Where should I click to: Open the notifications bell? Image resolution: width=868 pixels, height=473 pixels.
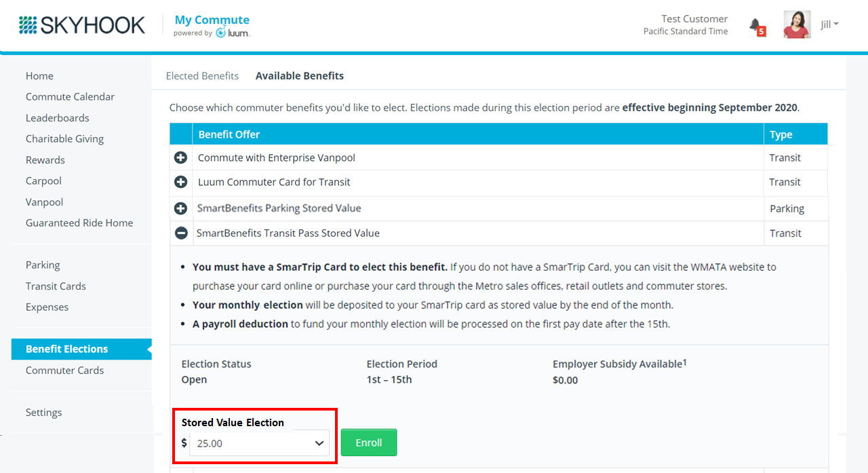756,26
